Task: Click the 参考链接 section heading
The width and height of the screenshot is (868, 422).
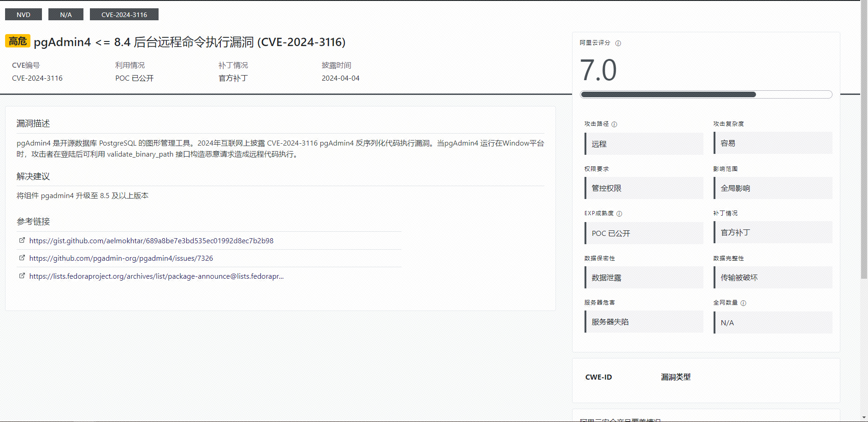Action: click(x=33, y=222)
